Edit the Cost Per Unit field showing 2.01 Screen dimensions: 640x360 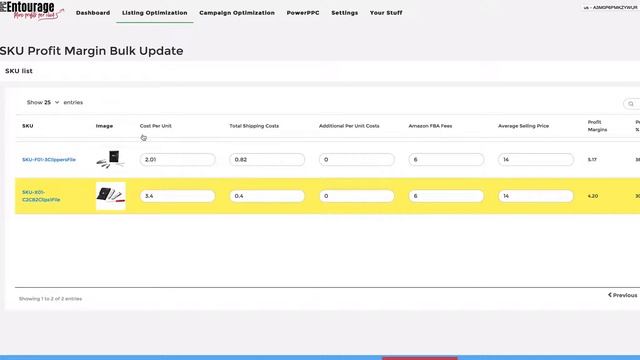click(178, 160)
